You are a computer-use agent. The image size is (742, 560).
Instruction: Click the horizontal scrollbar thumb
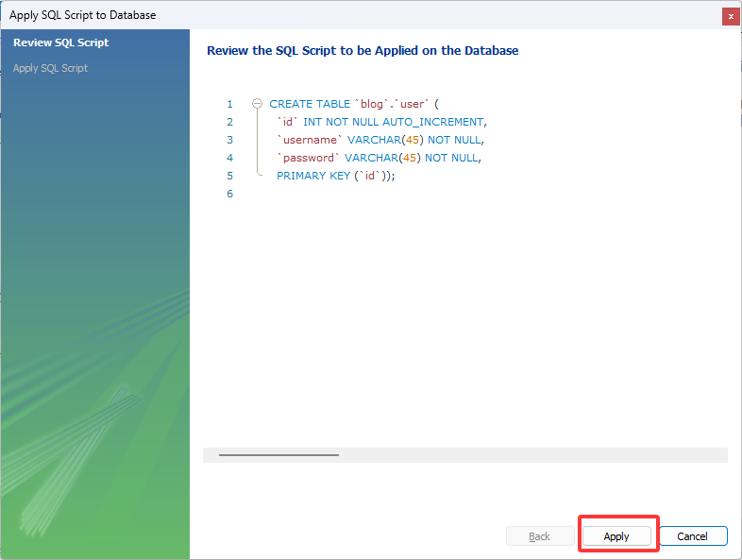click(278, 454)
